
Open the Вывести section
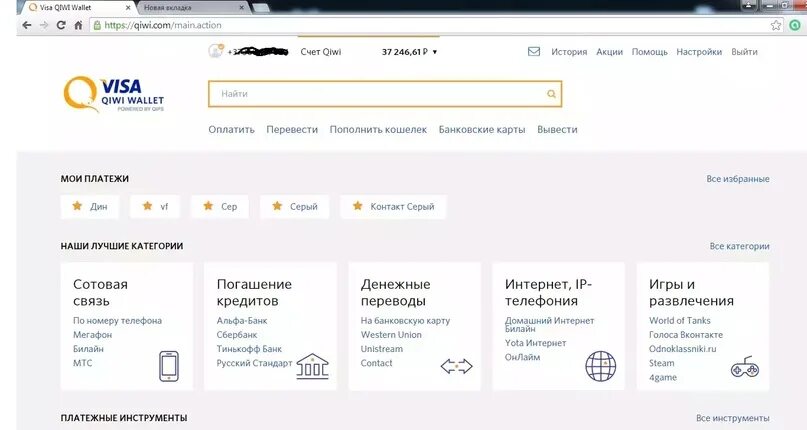coord(557,129)
